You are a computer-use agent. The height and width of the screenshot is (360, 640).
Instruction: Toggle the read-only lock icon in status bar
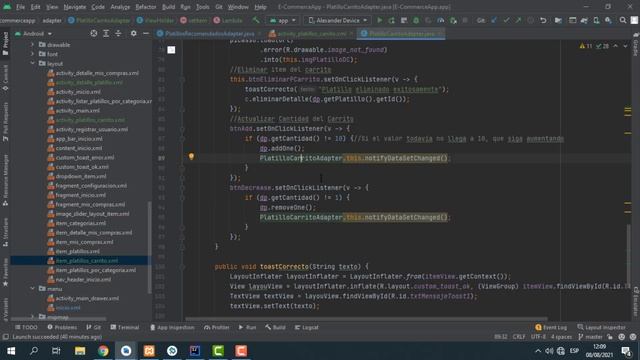(x=610, y=337)
